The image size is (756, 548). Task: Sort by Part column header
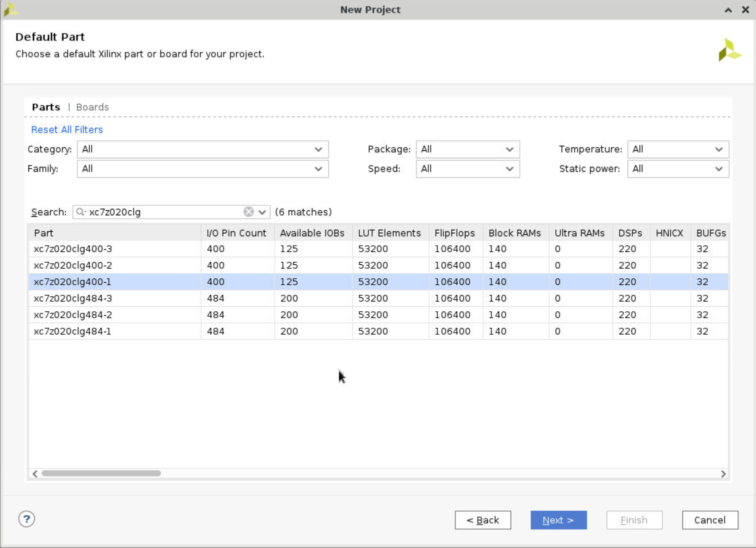tap(115, 233)
